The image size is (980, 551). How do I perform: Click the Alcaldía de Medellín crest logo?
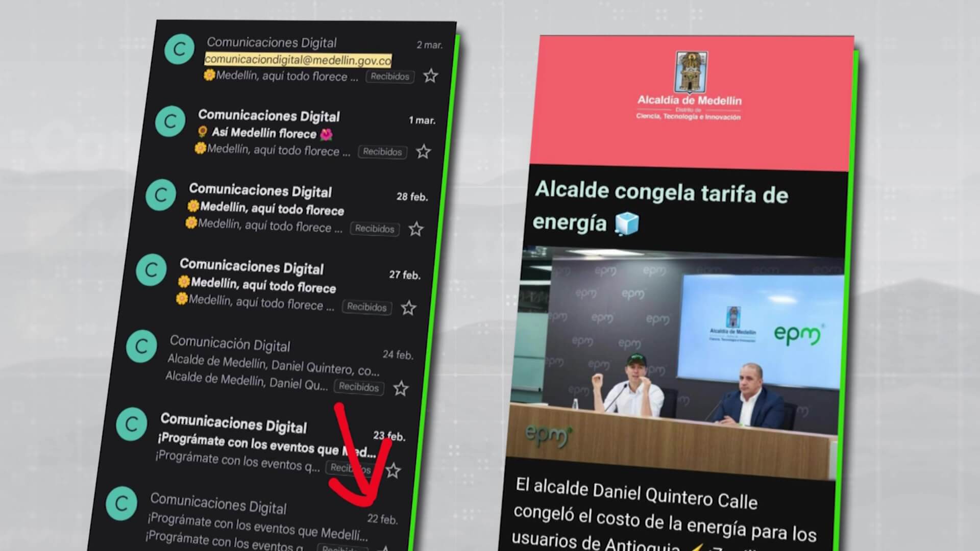coord(690,72)
